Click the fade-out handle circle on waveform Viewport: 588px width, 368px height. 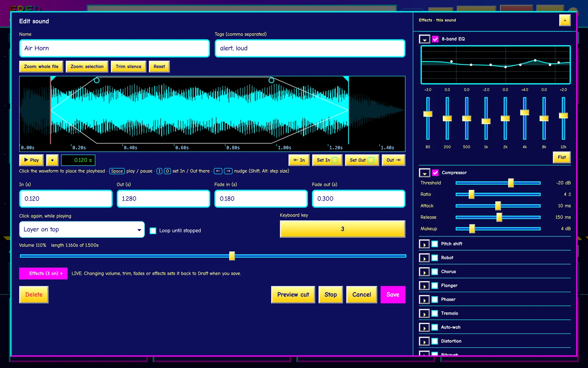pos(271,80)
